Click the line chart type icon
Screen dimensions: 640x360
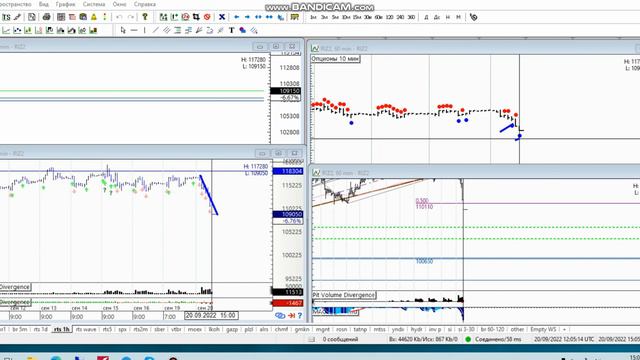click(x=6, y=30)
